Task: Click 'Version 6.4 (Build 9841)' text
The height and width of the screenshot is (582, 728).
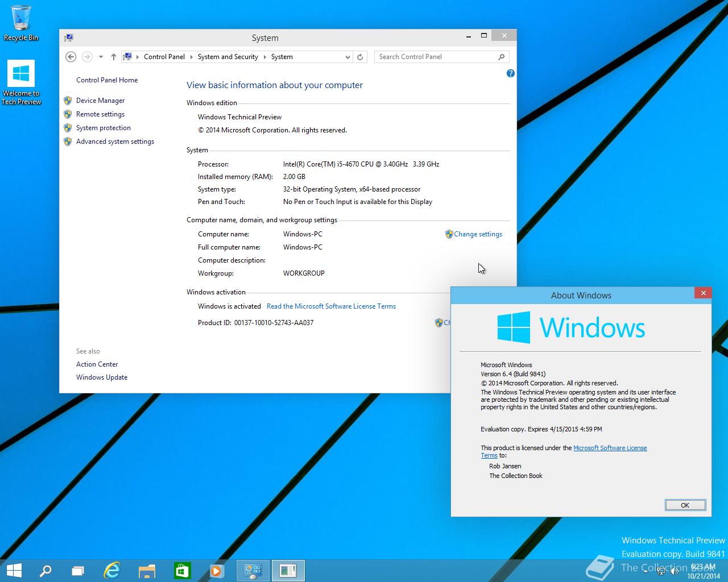Action: point(513,374)
